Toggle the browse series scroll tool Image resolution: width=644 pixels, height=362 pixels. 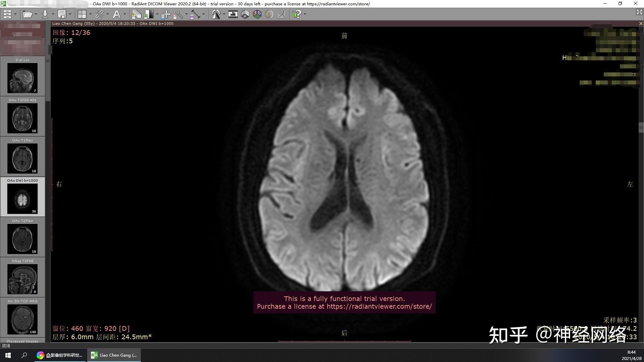(136, 14)
